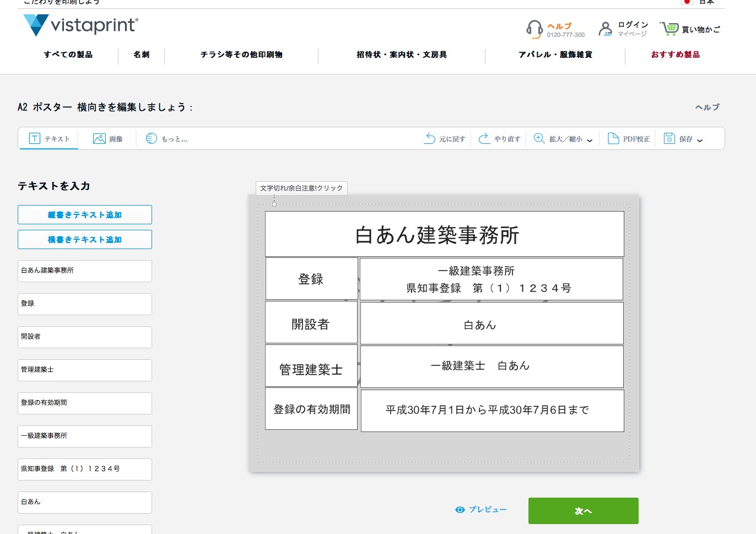The width and height of the screenshot is (756, 534).
Task: Select the Text tool in toolbar
Action: pyautogui.click(x=49, y=139)
